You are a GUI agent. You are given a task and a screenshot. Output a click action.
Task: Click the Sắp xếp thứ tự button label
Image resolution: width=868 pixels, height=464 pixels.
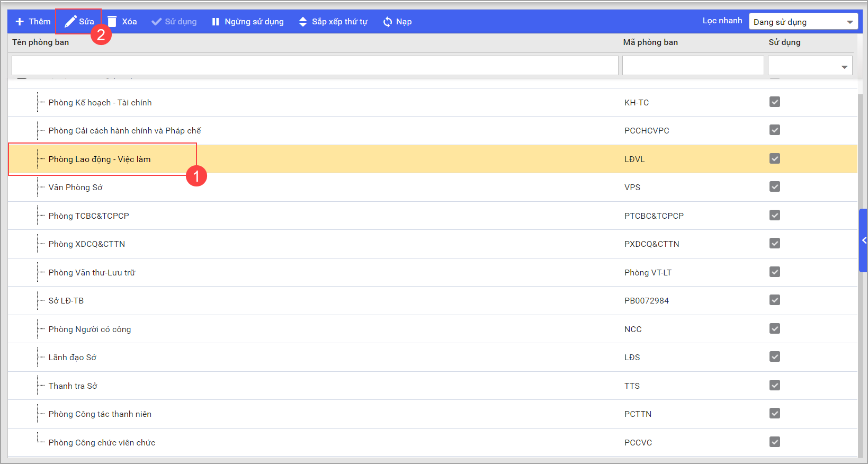(339, 22)
